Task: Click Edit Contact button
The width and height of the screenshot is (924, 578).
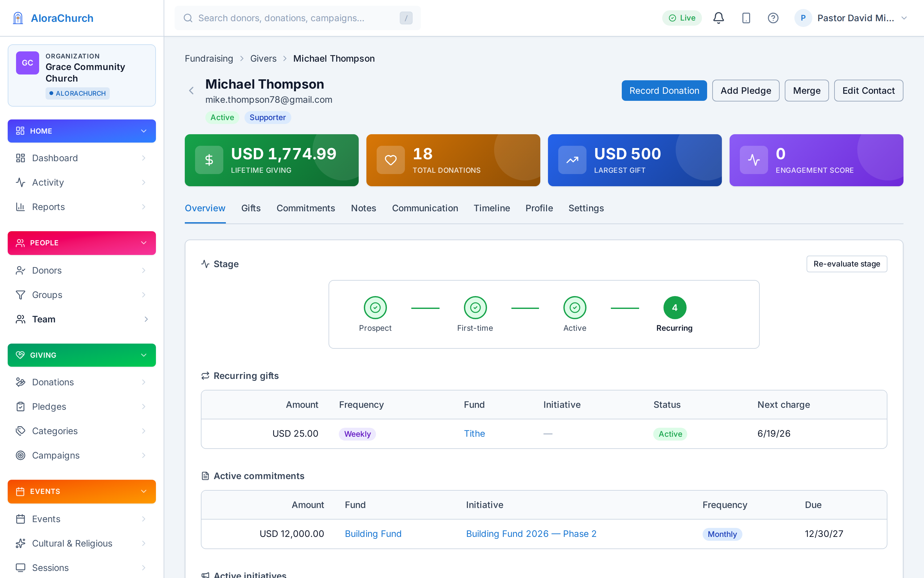Action: pyautogui.click(x=868, y=91)
